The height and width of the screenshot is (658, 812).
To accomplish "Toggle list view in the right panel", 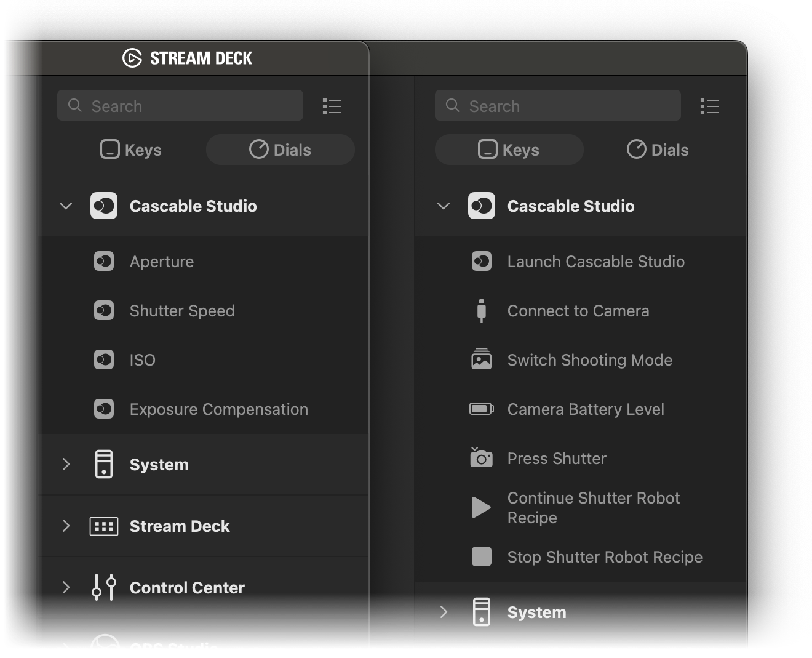I will tap(709, 106).
